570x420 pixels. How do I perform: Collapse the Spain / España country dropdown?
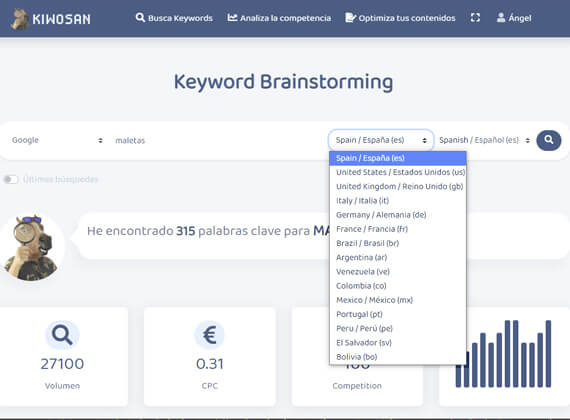[381, 140]
